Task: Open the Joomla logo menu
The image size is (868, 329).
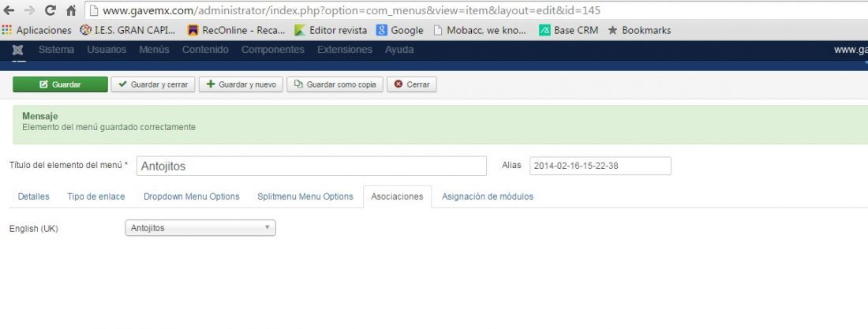Action: click(x=17, y=50)
